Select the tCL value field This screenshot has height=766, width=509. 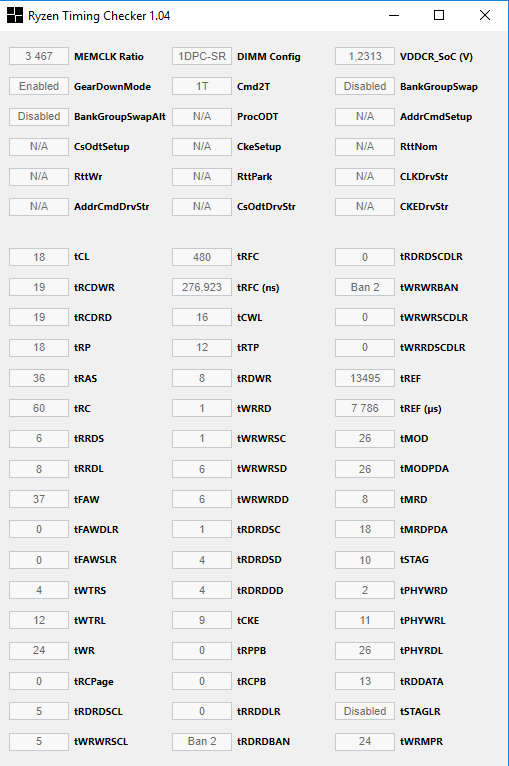39,257
